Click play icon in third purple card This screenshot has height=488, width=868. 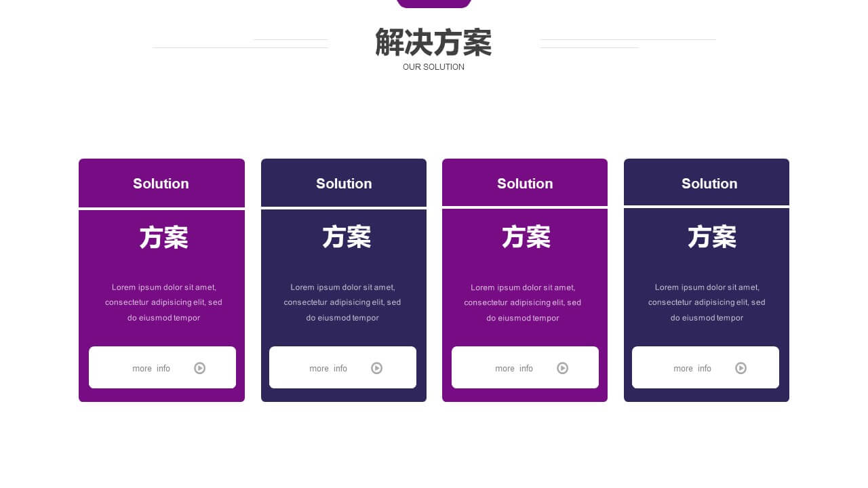[562, 368]
